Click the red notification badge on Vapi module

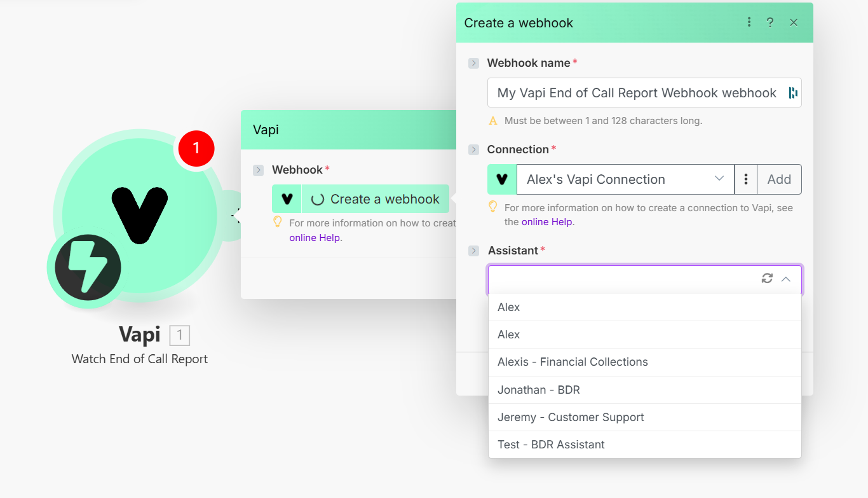click(x=196, y=148)
